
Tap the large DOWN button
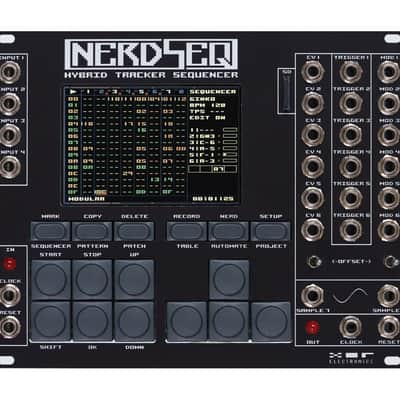click(134, 321)
